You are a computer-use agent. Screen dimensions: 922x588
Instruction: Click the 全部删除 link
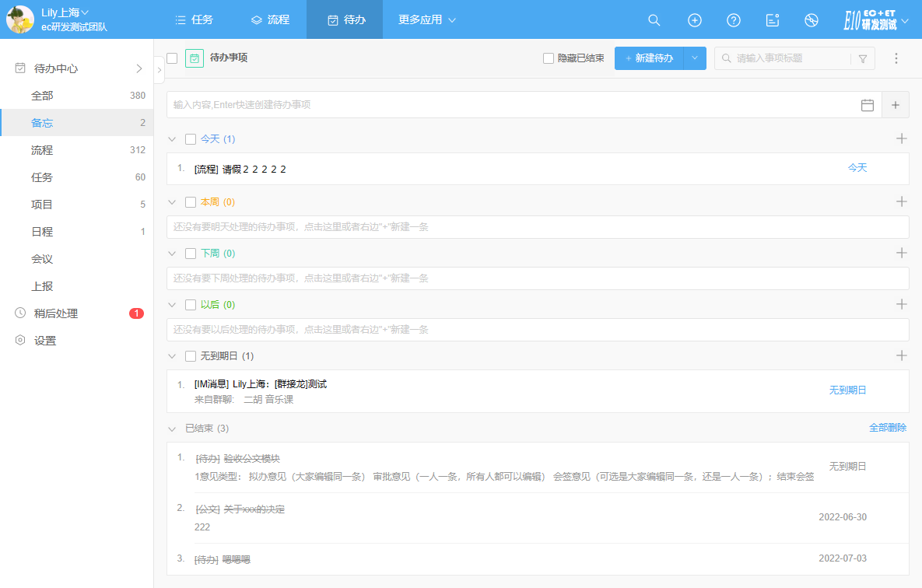[x=888, y=428]
